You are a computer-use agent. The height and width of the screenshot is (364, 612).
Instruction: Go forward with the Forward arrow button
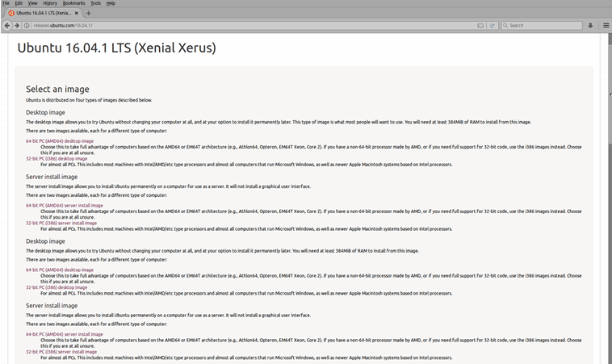tap(17, 25)
